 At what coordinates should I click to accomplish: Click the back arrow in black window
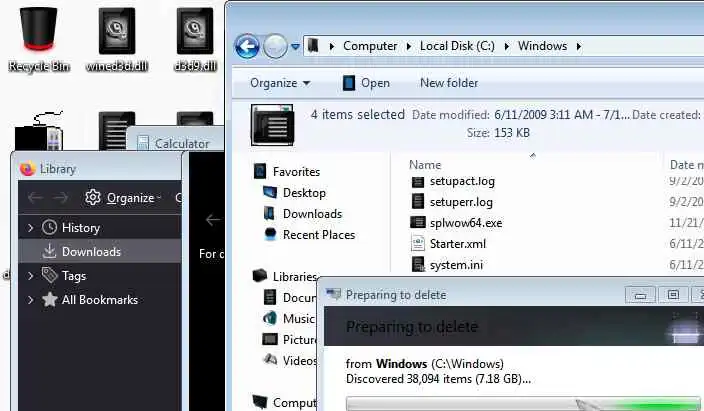click(x=212, y=220)
